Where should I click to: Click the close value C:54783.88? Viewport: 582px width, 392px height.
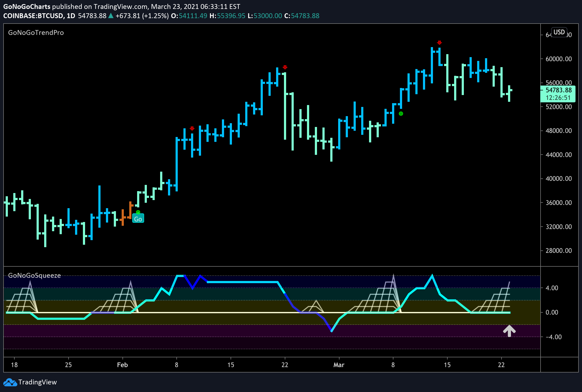click(x=302, y=16)
